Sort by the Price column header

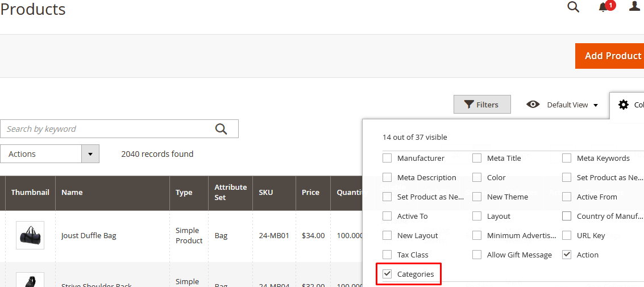click(313, 193)
